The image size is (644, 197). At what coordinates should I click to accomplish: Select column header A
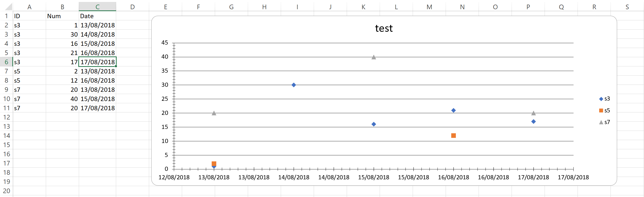[x=30, y=7]
